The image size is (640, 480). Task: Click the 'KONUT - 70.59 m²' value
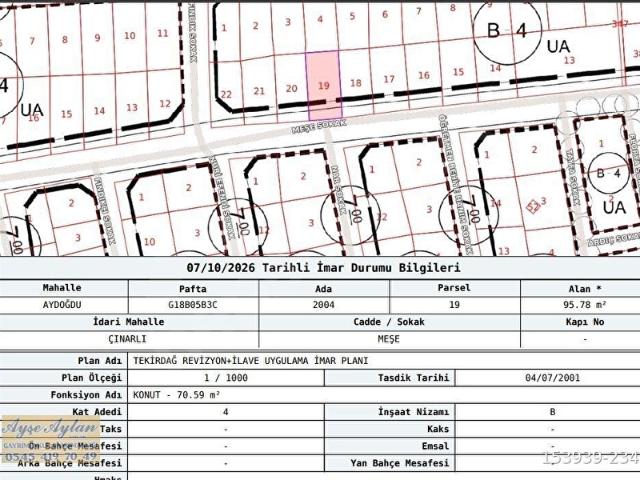click(176, 395)
